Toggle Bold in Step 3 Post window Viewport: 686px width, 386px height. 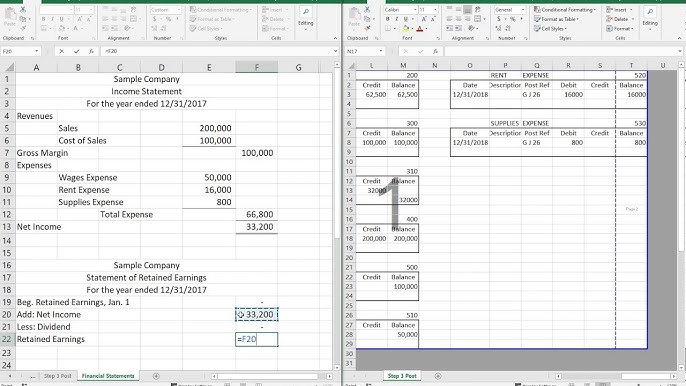point(387,19)
